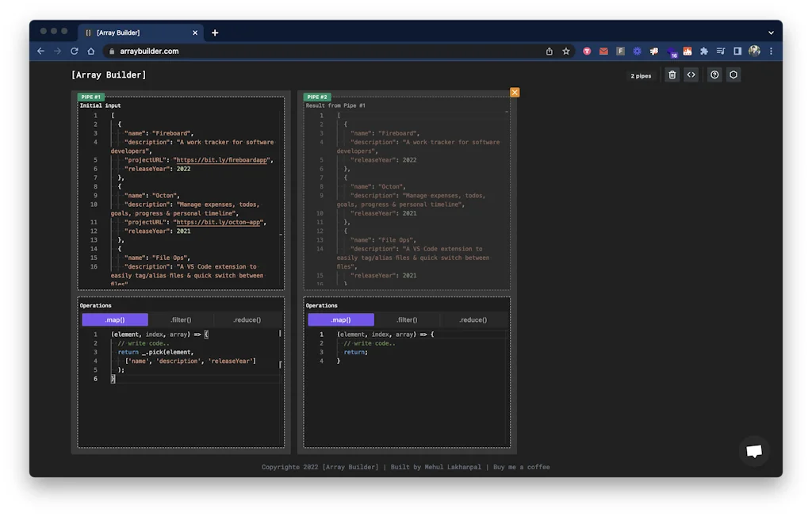Open the https://bit.ly/fireboardapp link

pos(222,160)
